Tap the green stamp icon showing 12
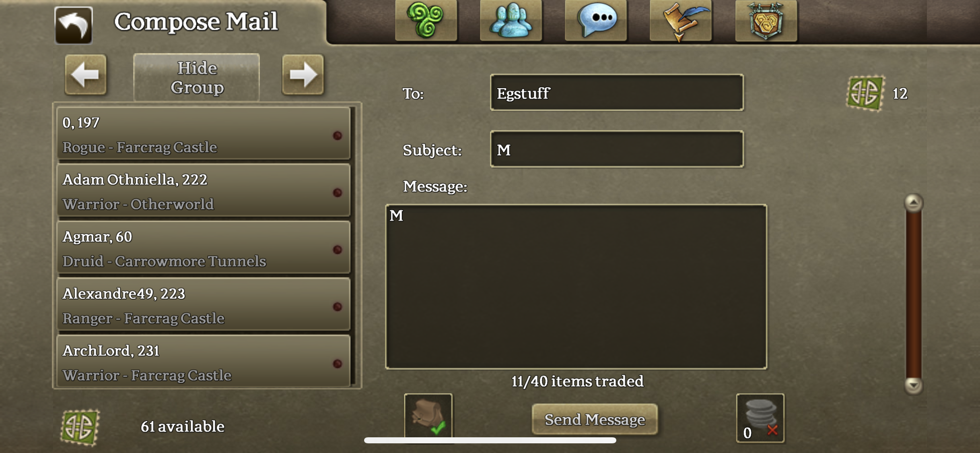The width and height of the screenshot is (980, 453). [x=865, y=93]
